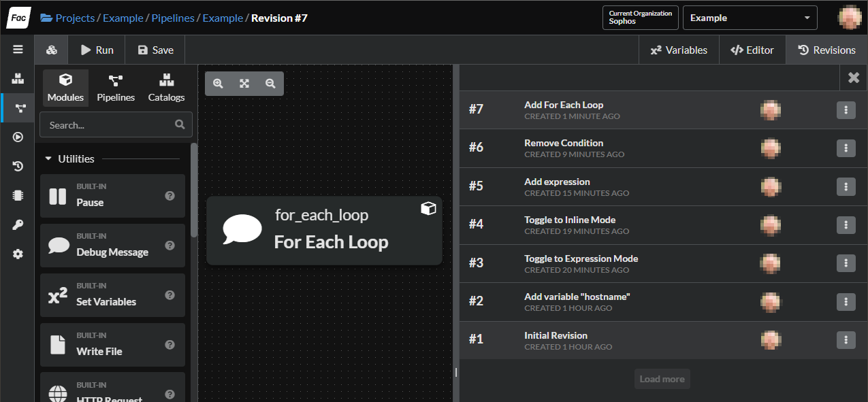Zoom out on the pipeline canvas
The width and height of the screenshot is (868, 402).
270,84
